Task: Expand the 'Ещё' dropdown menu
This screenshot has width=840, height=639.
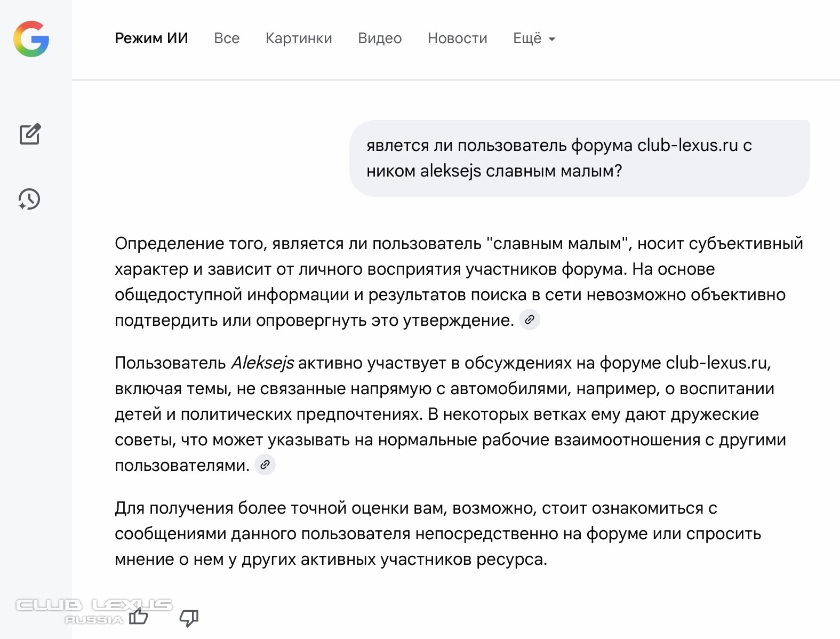Action: tap(534, 38)
